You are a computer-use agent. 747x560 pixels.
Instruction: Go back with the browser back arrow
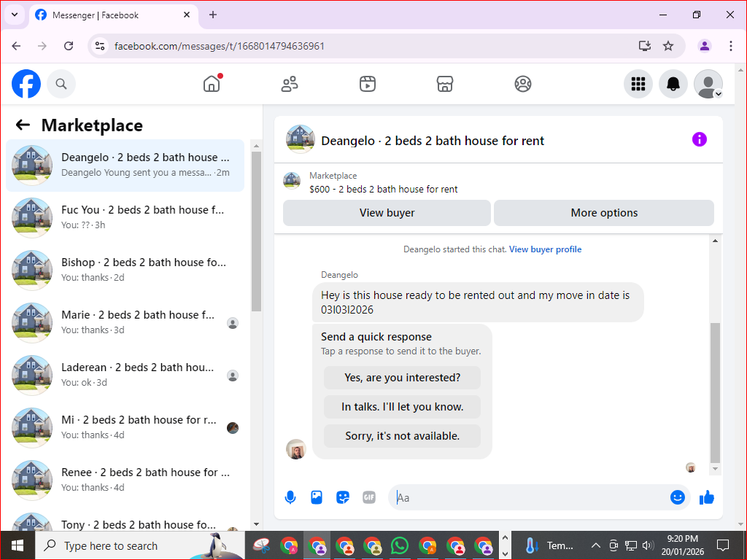coord(16,46)
